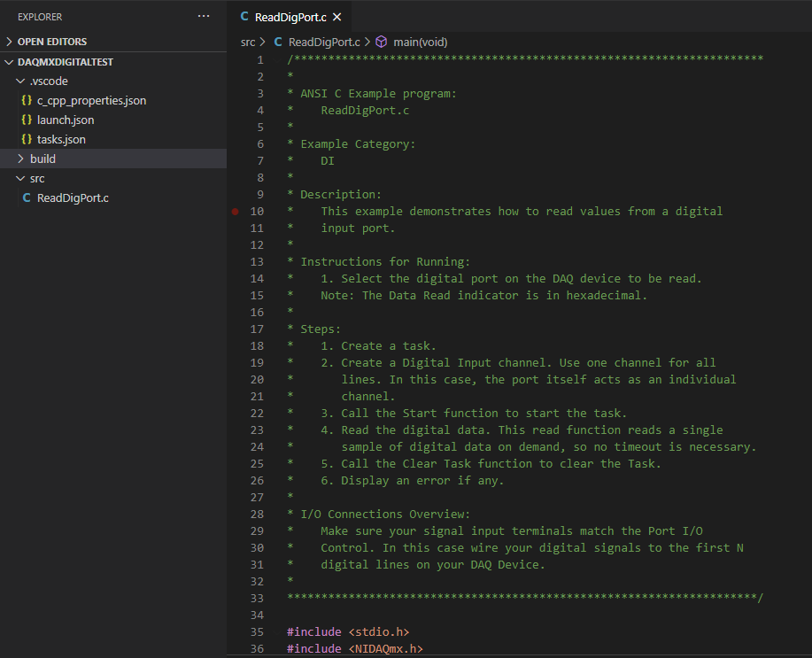Click the C file icon in explorer tree
This screenshot has height=658, width=812.
27,198
